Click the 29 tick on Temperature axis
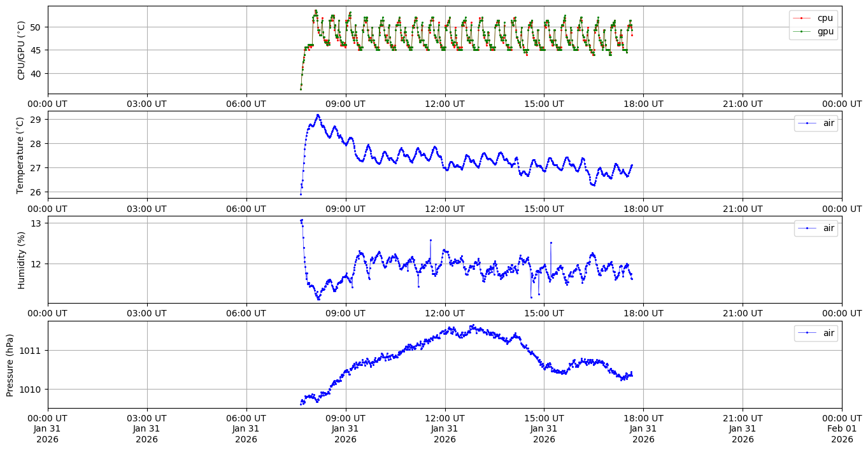The width and height of the screenshot is (868, 450). (36, 120)
